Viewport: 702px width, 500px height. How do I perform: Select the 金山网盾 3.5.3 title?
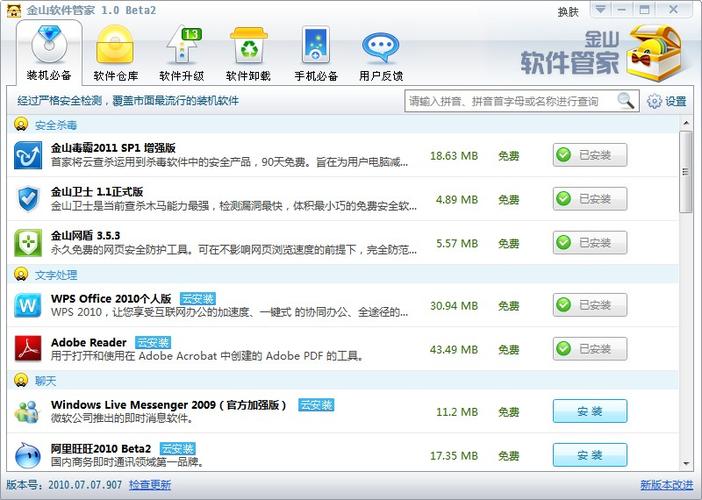[x=85, y=235]
